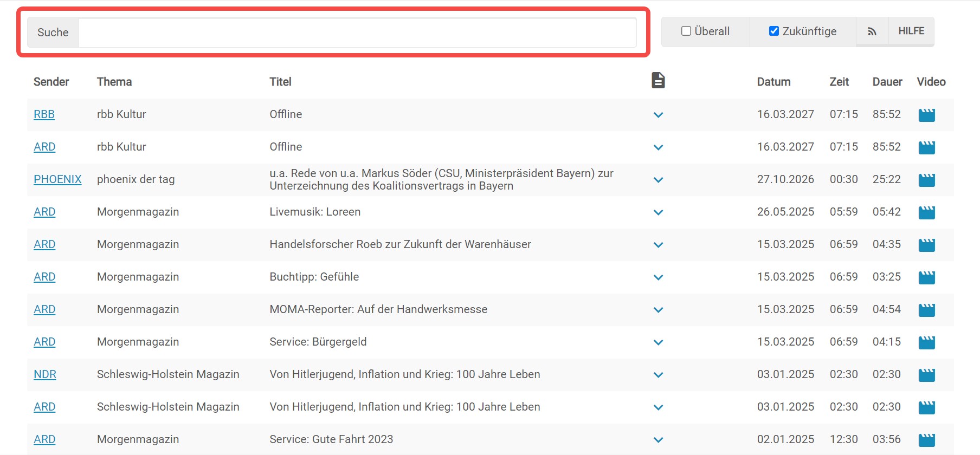
Task: Follow the PHOENIX sender link
Action: [57, 179]
